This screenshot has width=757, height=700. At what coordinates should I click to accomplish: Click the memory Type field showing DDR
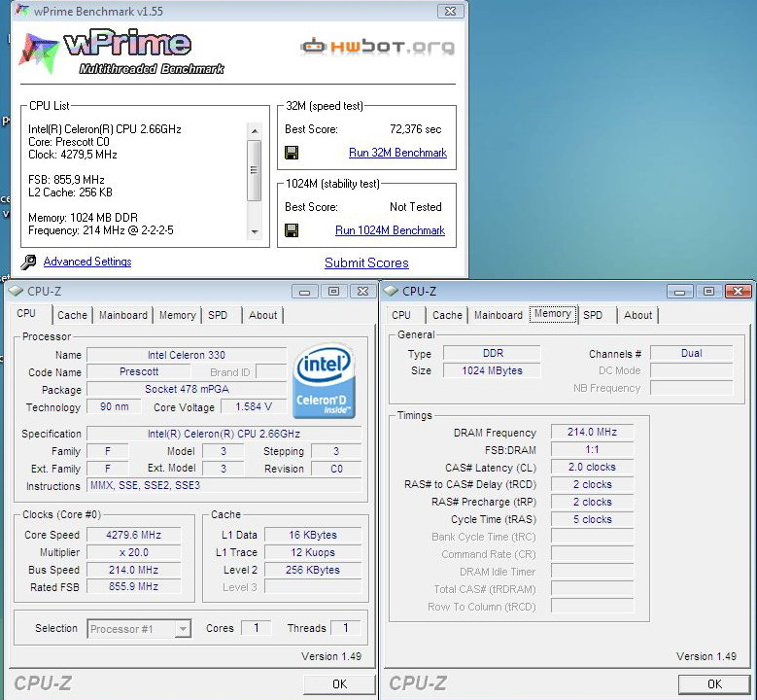pos(492,353)
